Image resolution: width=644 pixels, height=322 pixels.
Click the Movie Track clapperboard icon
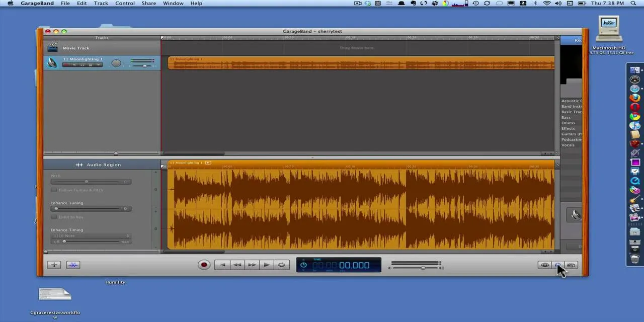click(52, 48)
